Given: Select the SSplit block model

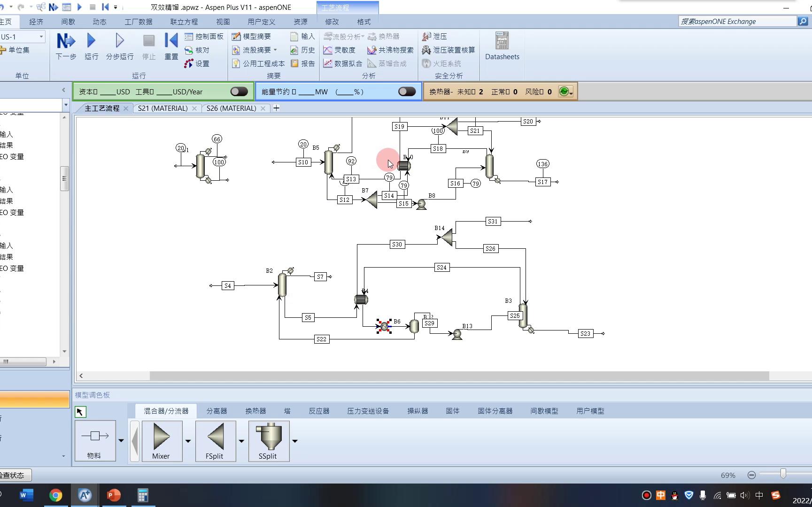Looking at the screenshot, I should pos(268,440).
